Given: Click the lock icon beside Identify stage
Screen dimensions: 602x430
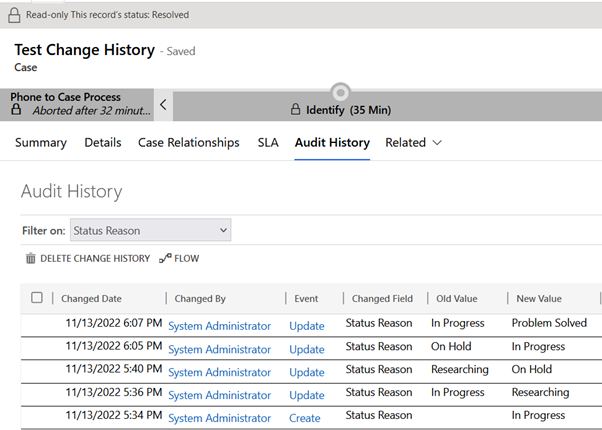Looking at the screenshot, I should pos(295,109).
